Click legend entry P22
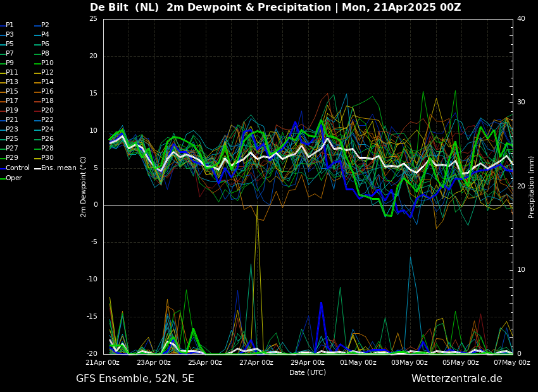Screen dimensions: 538x392 44,119
